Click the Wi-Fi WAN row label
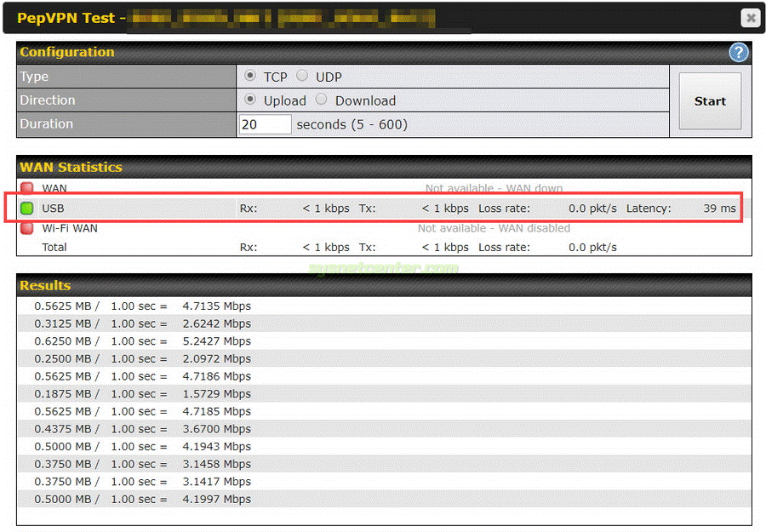 click(70, 228)
